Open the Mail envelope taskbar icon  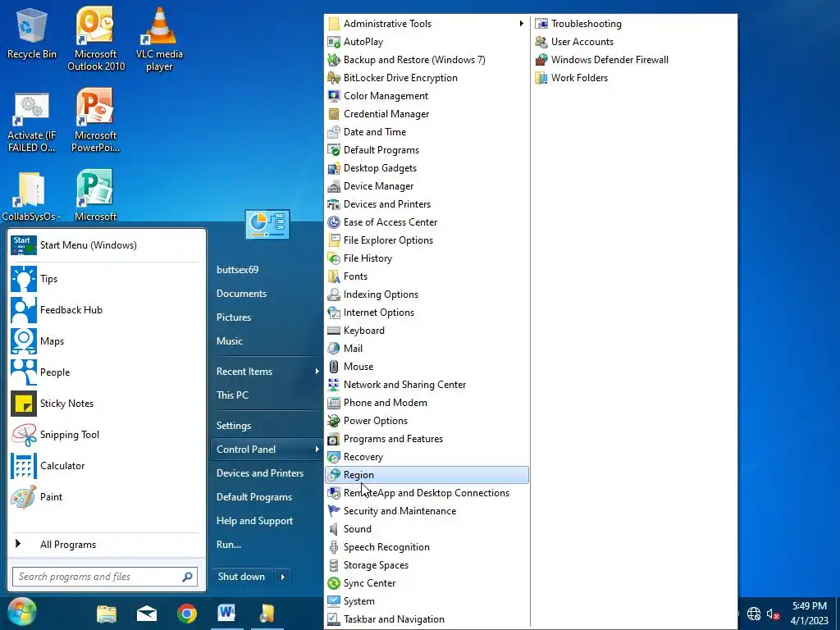pos(146,614)
